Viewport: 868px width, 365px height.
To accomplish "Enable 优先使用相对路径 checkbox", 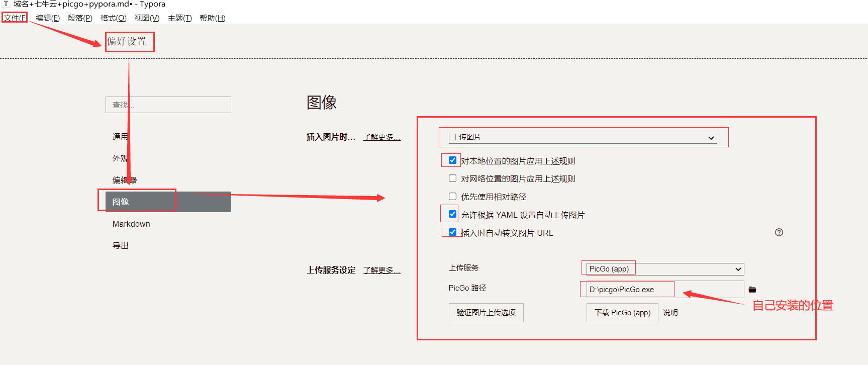I will pos(452,197).
